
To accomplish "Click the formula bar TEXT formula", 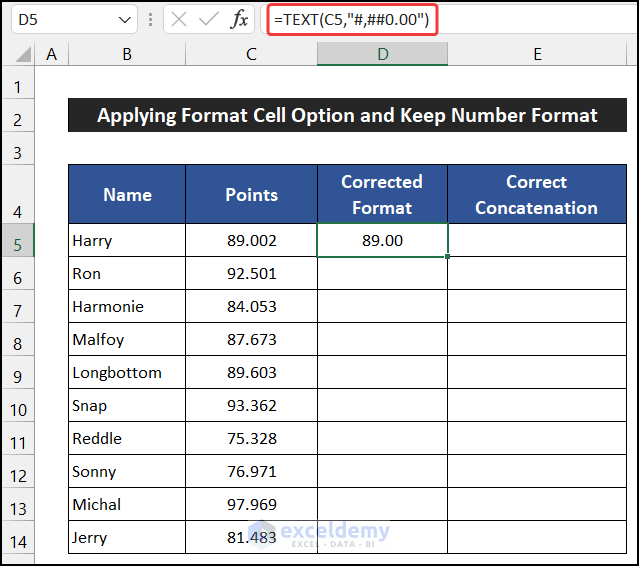I will point(349,19).
